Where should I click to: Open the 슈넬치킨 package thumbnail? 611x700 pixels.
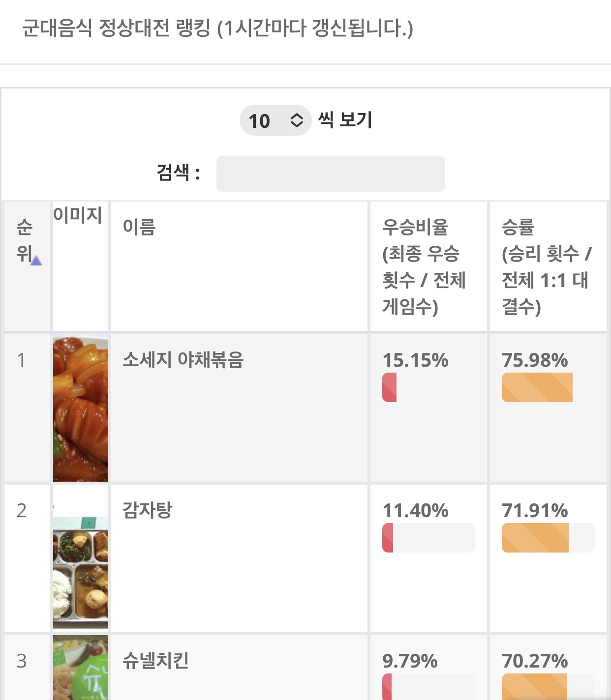pos(81,668)
